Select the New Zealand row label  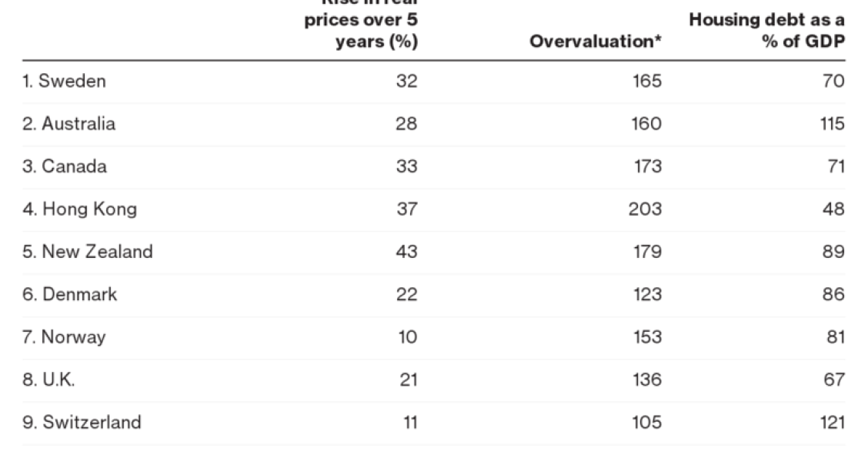pyautogui.click(x=87, y=252)
